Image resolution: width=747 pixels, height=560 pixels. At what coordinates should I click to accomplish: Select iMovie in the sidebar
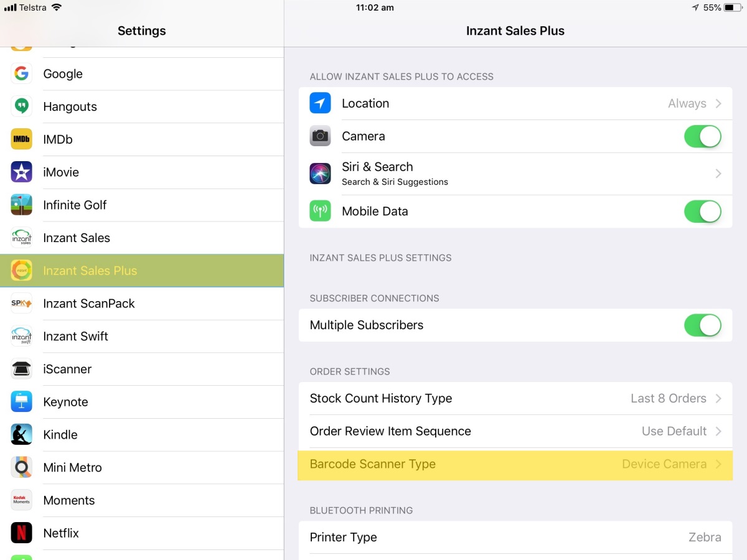(x=142, y=172)
